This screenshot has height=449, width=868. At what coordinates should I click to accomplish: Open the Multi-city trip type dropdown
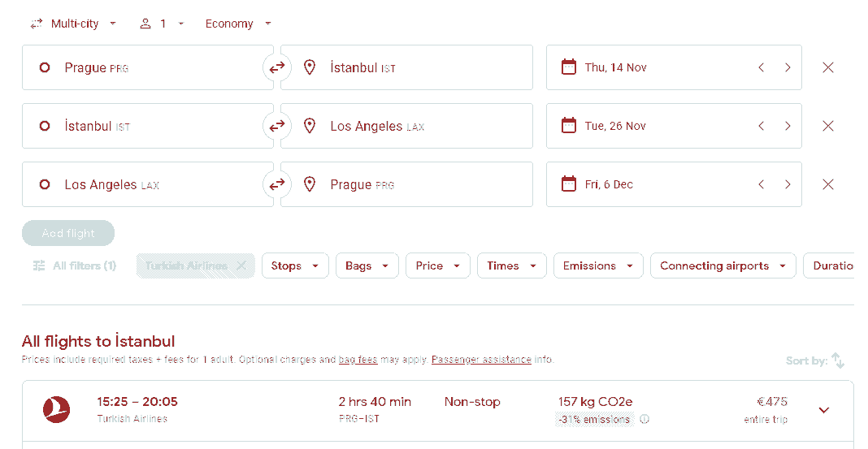[x=74, y=24]
